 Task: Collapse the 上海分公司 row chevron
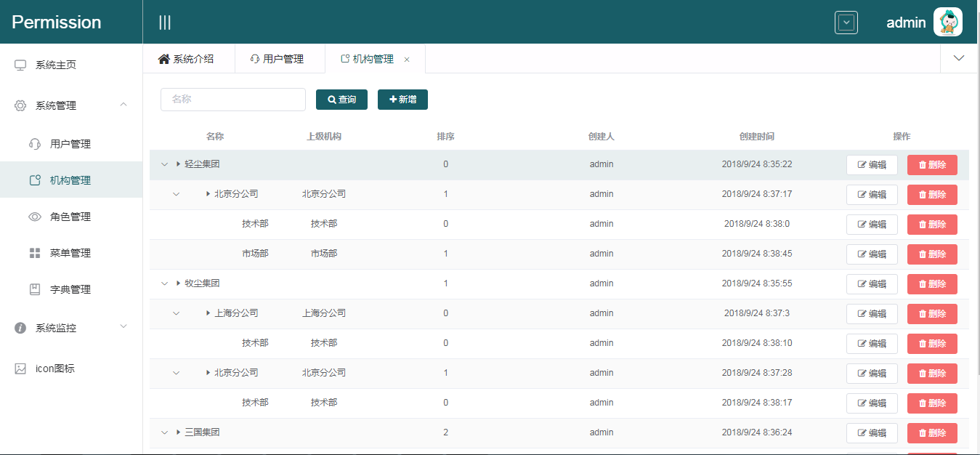(x=176, y=313)
